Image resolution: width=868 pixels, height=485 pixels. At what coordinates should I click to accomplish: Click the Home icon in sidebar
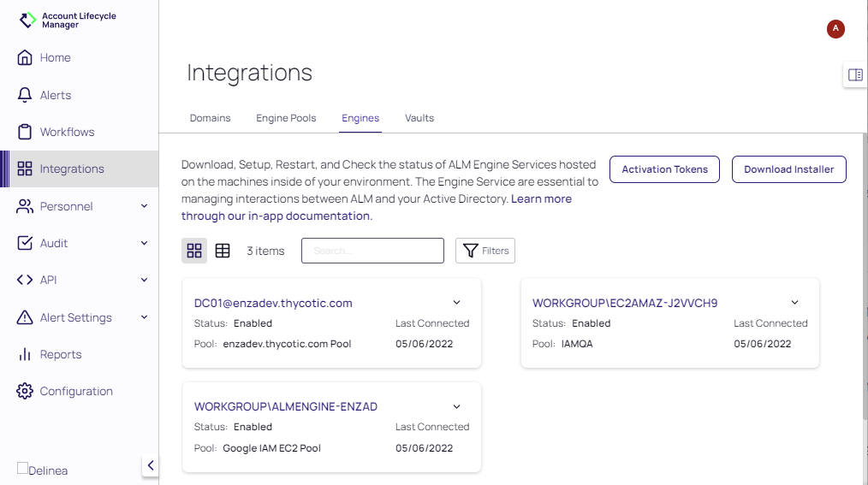click(25, 58)
